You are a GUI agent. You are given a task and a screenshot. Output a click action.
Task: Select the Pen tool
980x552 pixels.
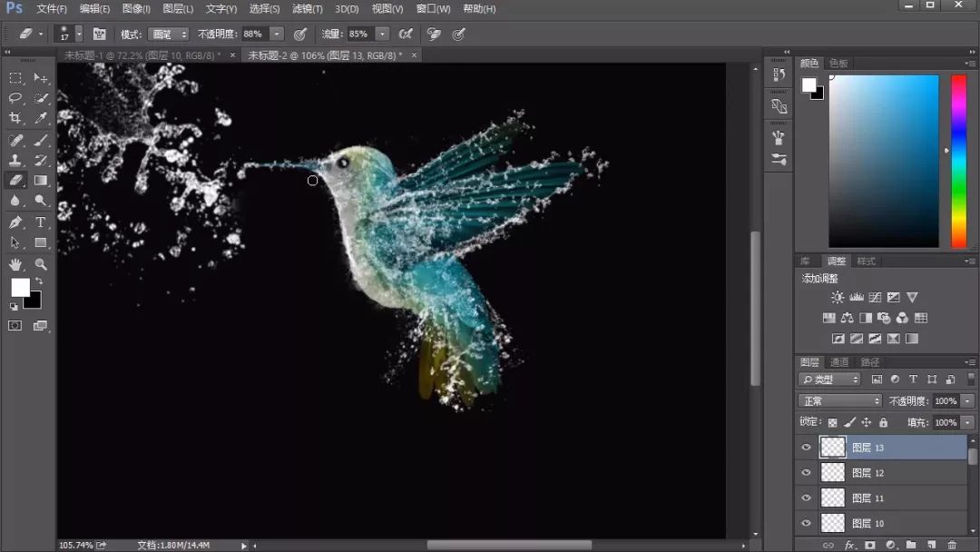click(x=15, y=222)
